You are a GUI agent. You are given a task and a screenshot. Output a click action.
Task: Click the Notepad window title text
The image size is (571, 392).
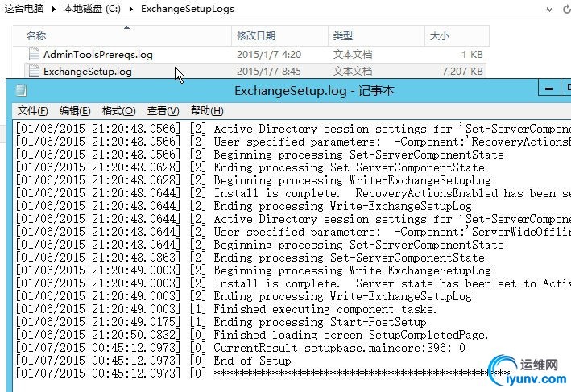tap(314, 91)
